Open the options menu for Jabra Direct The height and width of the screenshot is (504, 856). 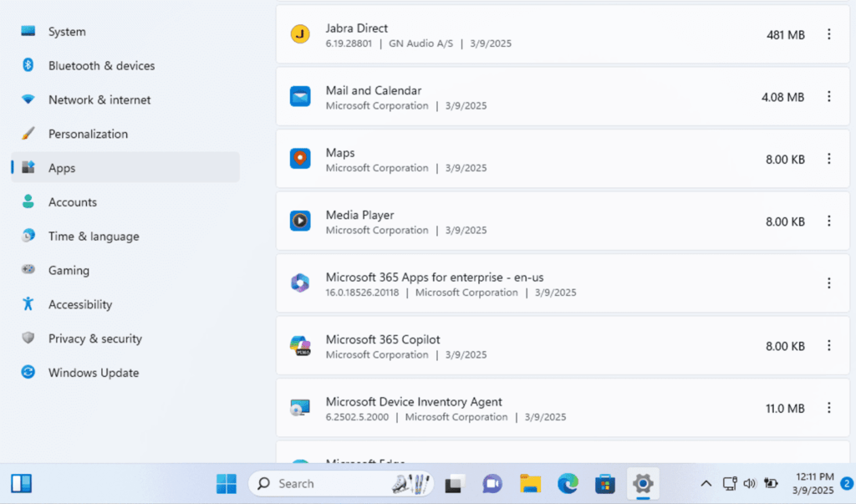(829, 34)
